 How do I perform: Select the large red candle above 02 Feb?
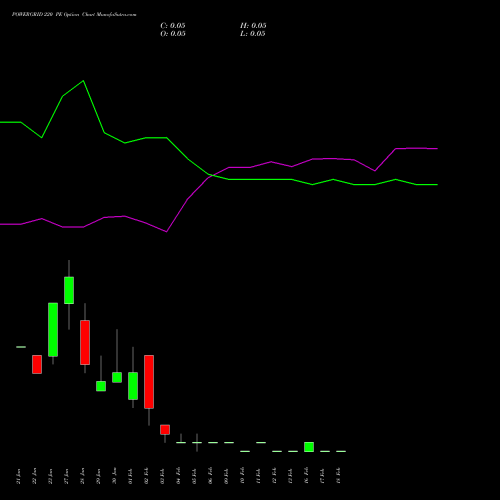pyautogui.click(x=149, y=382)
